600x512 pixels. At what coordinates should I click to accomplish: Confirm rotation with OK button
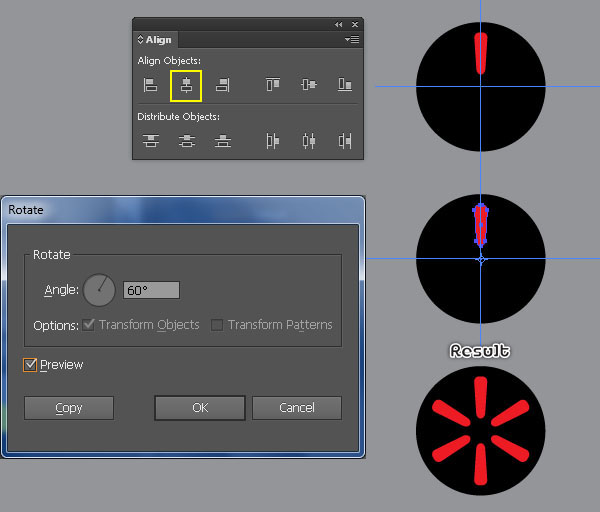(x=200, y=408)
